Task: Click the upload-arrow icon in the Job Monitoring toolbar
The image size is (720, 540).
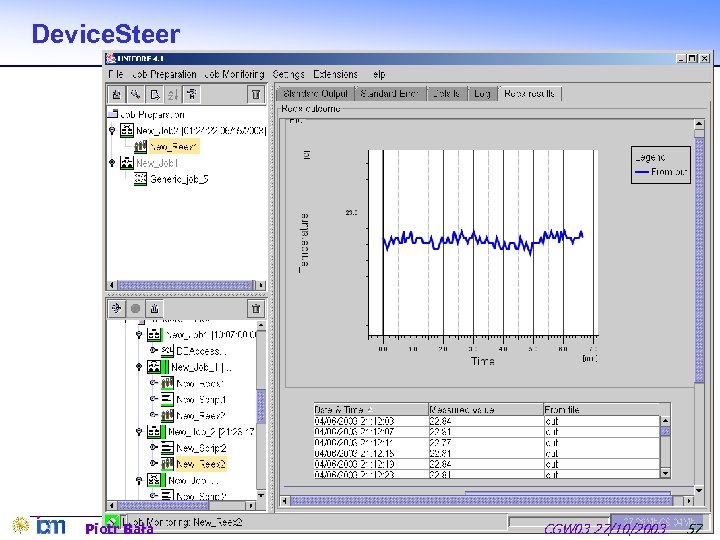Action: tap(155, 308)
